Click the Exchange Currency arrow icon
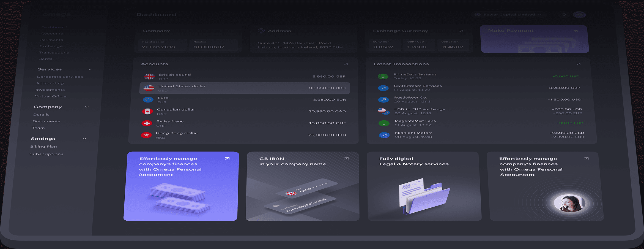This screenshot has height=249, width=644. [x=461, y=31]
